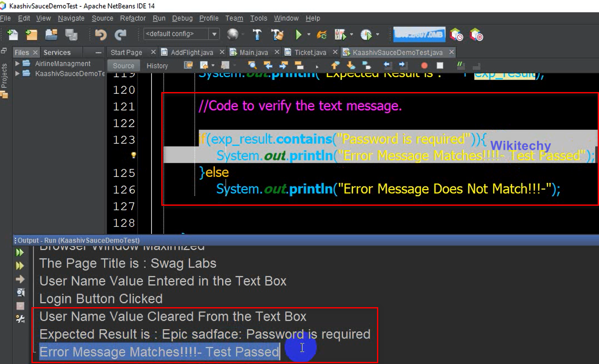Open the default config dropdown
The image size is (599, 364).
pyautogui.click(x=214, y=34)
